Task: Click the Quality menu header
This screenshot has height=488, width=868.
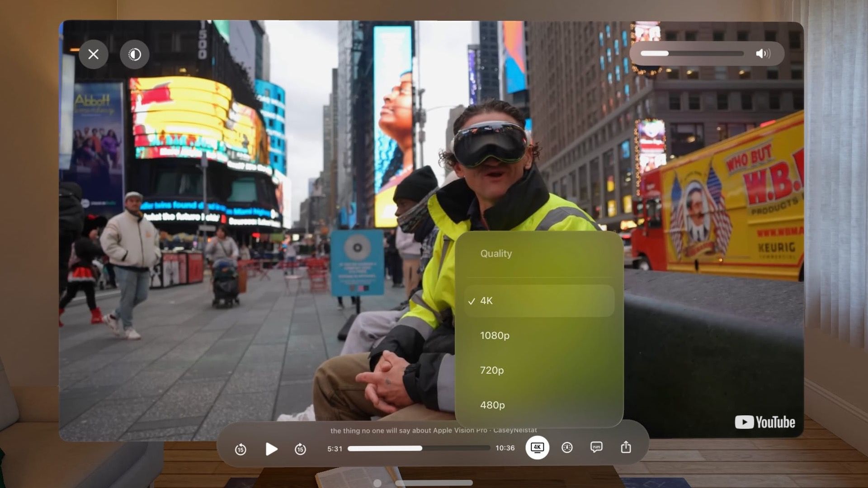Action: coord(495,253)
